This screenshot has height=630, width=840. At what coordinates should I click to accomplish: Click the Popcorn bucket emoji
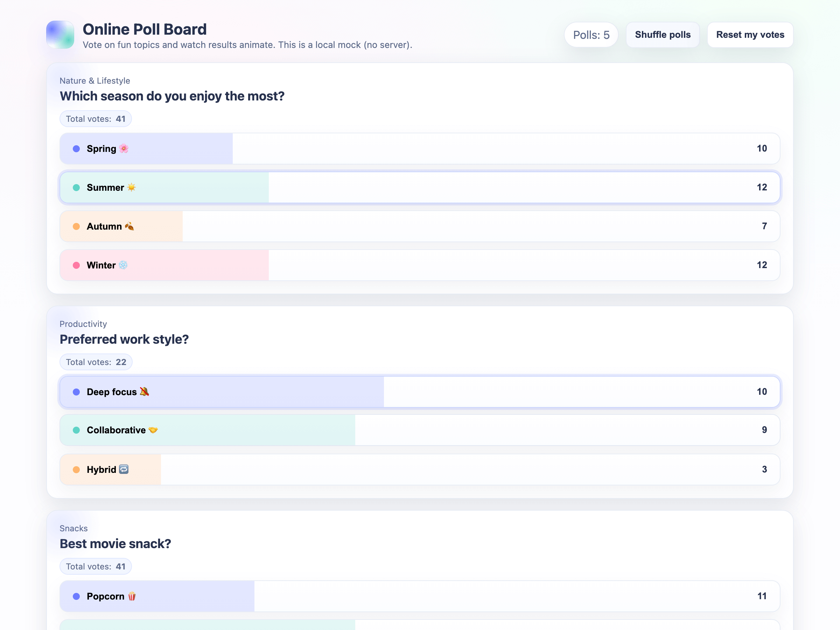(132, 596)
